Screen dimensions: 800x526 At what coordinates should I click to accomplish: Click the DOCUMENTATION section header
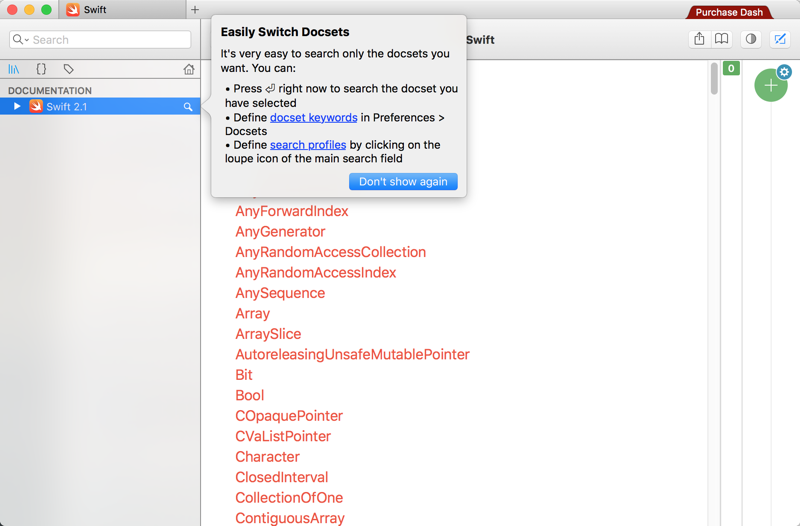click(x=49, y=90)
